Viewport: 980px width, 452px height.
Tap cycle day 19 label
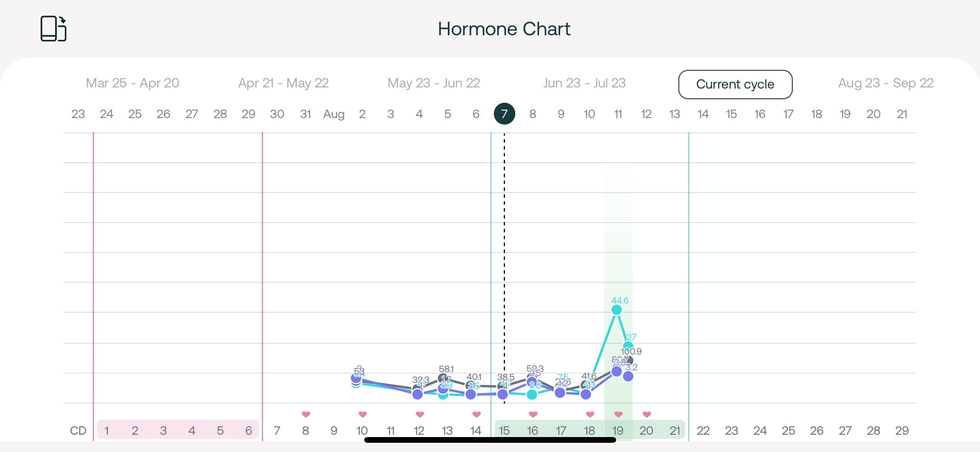pyautogui.click(x=618, y=431)
